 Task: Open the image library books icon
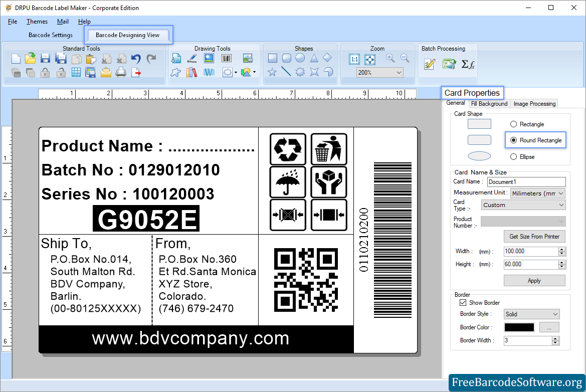[191, 72]
